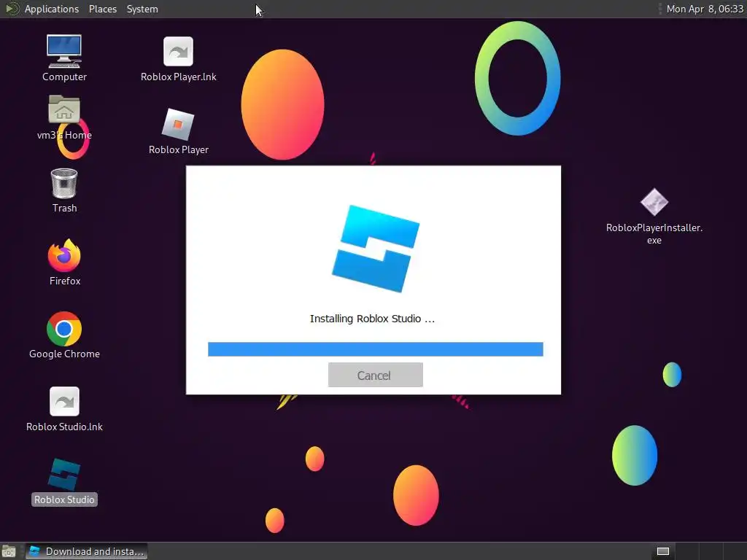Click the 'Installing Roblox Studio ...' text
The image size is (747, 560).
pos(372,319)
